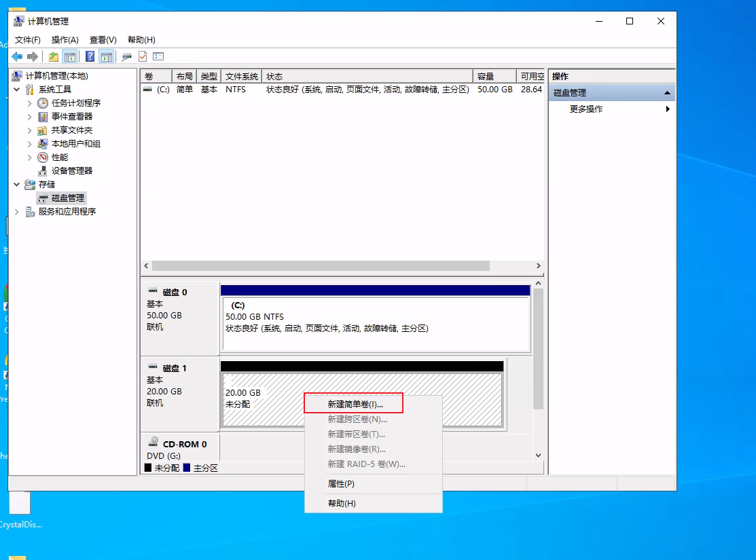This screenshot has width=756, height=560.
Task: Open 设备管理器 in the tree
Action: tap(72, 170)
